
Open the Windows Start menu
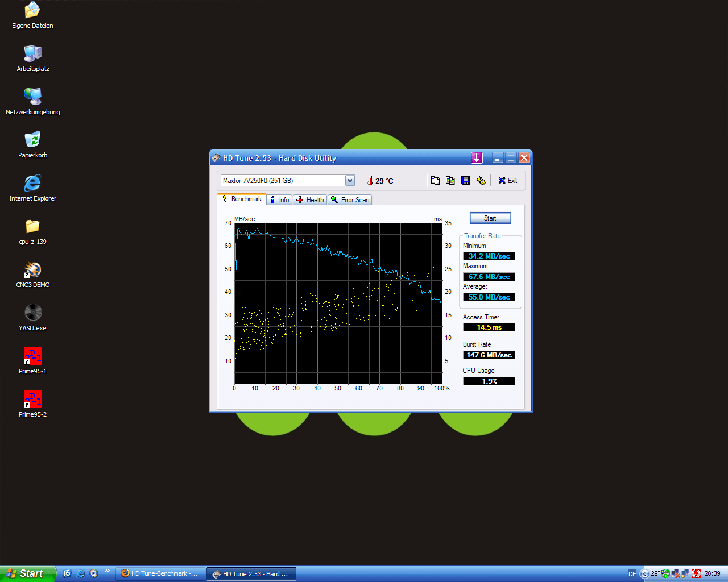point(28,573)
